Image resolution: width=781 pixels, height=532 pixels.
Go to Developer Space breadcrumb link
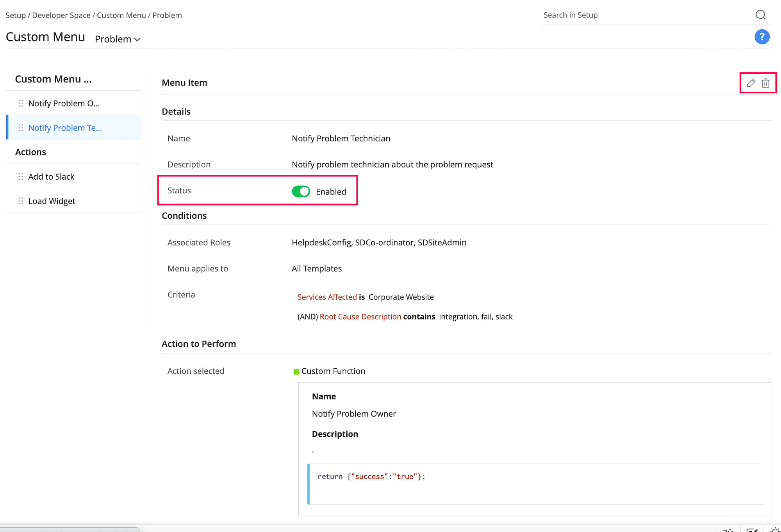61,15
